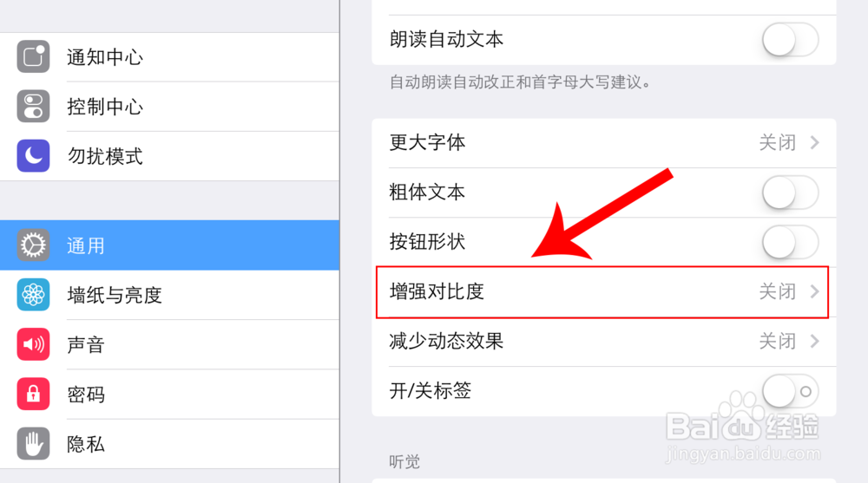
Task: Tap the 减少动态效果 row label
Action: [446, 342]
